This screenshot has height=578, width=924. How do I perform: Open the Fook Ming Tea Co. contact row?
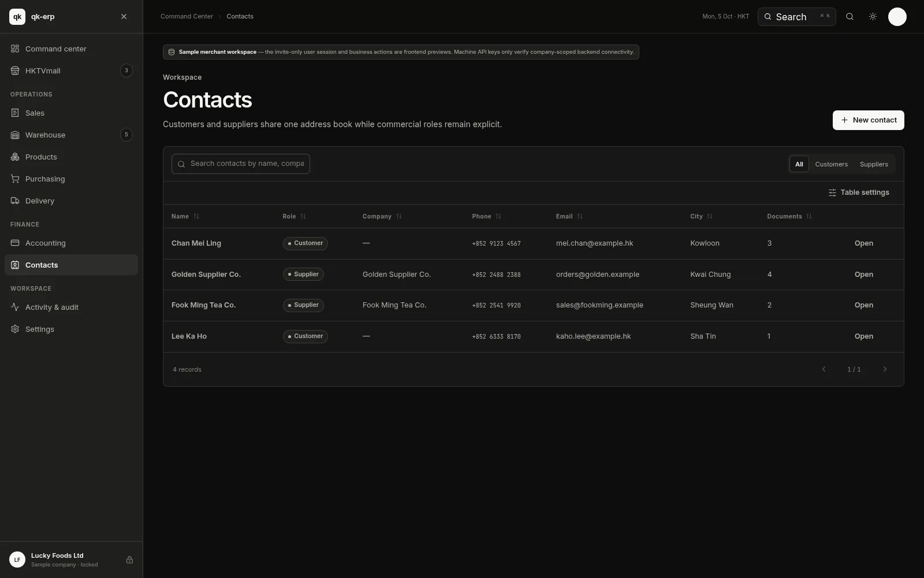[863, 305]
